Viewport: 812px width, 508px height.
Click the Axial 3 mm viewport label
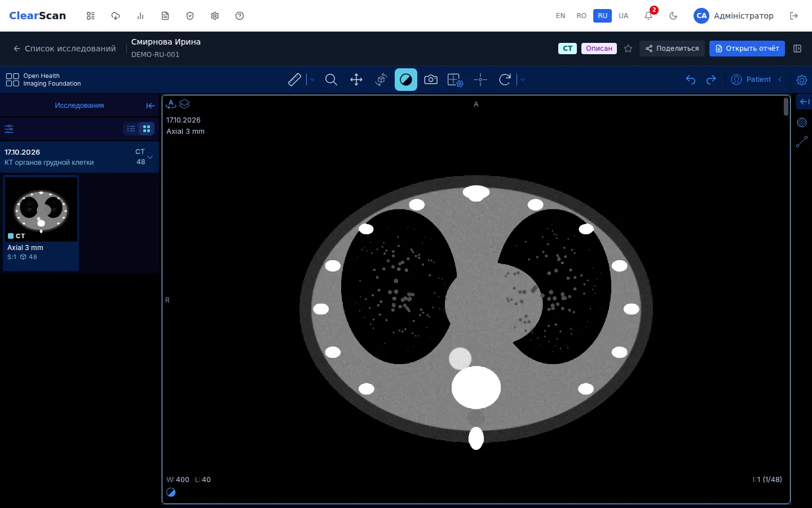(x=186, y=132)
